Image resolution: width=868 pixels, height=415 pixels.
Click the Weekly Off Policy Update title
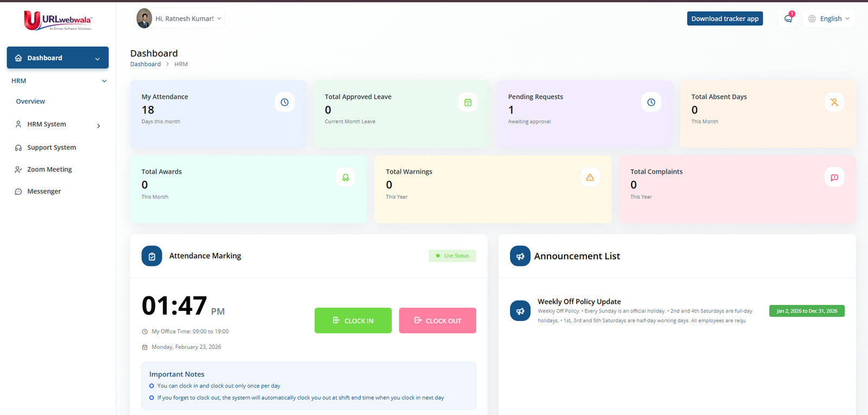click(579, 302)
